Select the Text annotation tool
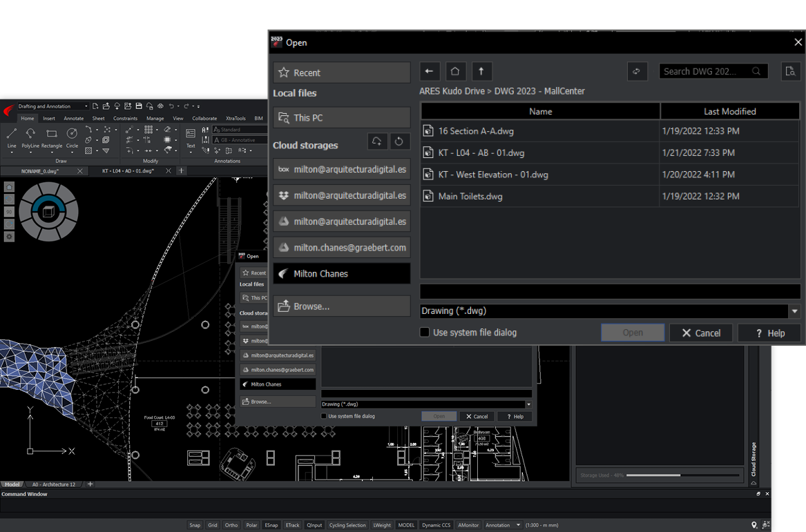Image resolution: width=806 pixels, height=532 pixels. coord(190,137)
